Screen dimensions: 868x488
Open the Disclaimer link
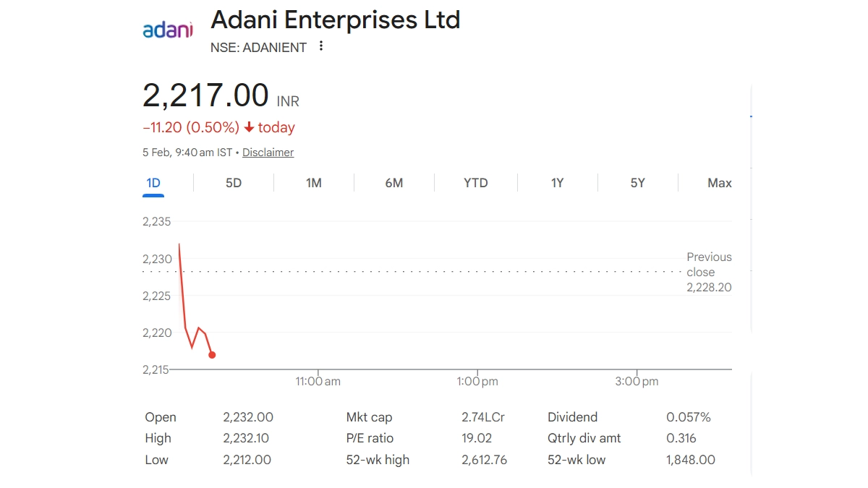(x=268, y=153)
